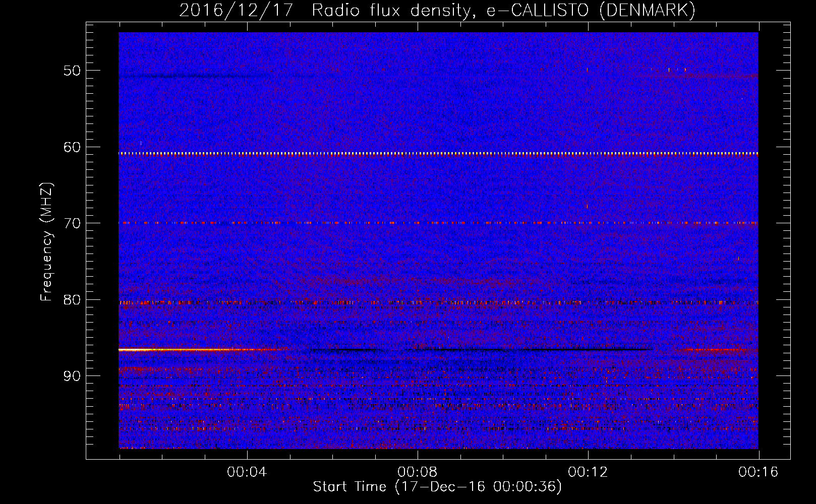The image size is (816, 504).
Task: Click the 90 MHz frequency tick label
Action: click(x=72, y=376)
